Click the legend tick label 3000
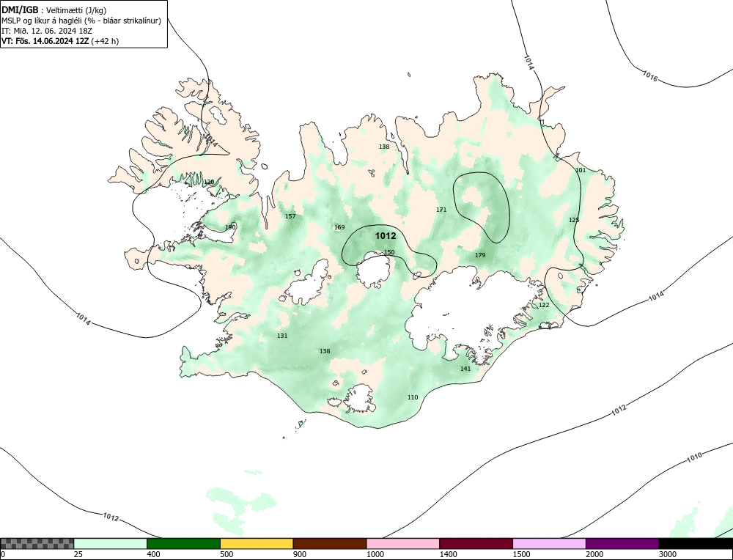The image size is (733, 560). pos(668,555)
